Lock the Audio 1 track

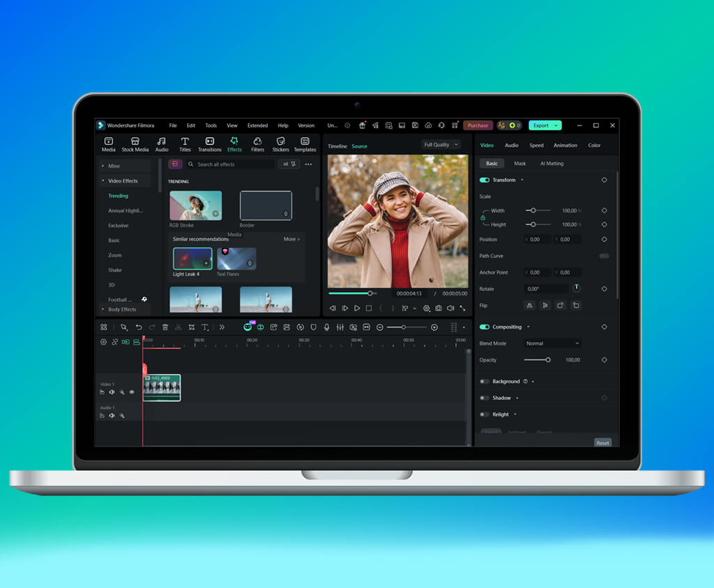[x=102, y=415]
